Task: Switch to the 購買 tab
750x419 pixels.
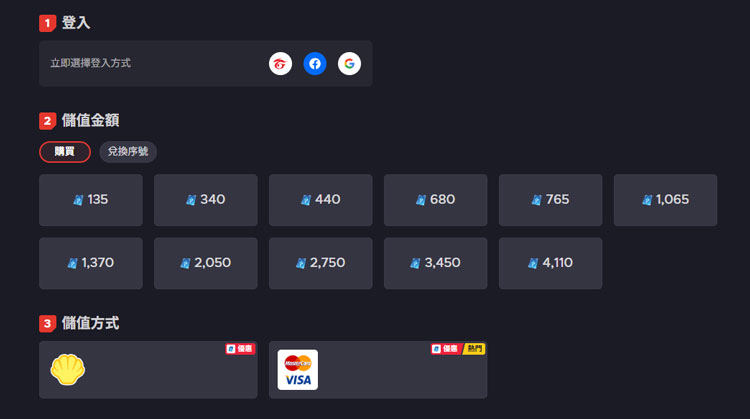Action: tap(65, 152)
